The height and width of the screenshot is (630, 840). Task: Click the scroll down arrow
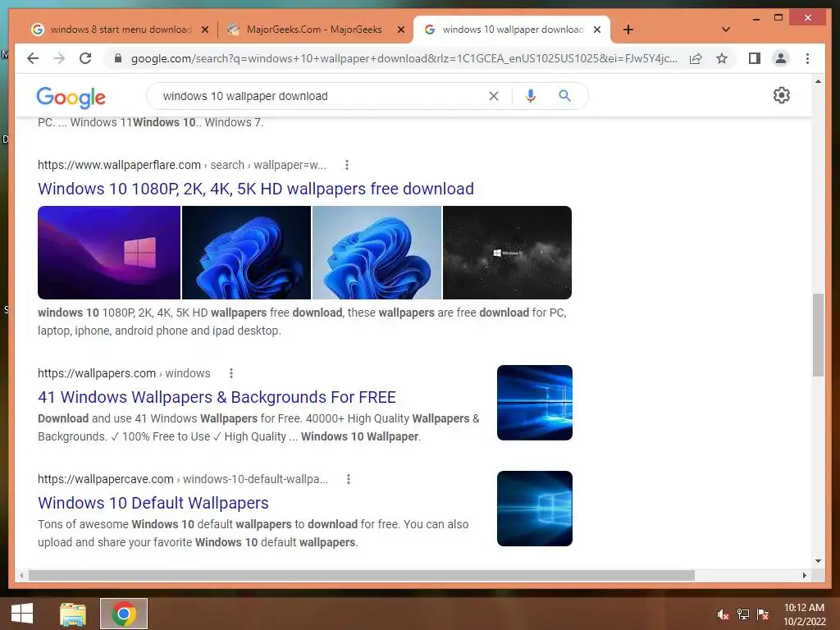coord(818,561)
